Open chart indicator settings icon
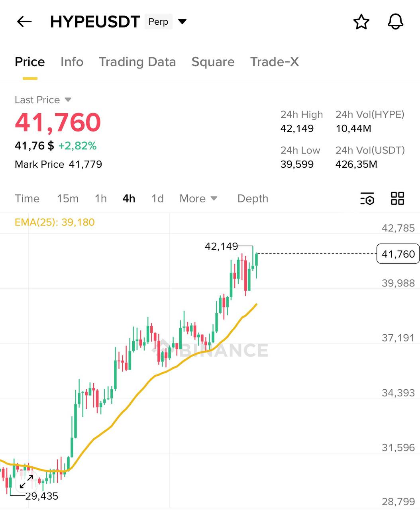Viewport: 420px width, 510px height. point(367,198)
